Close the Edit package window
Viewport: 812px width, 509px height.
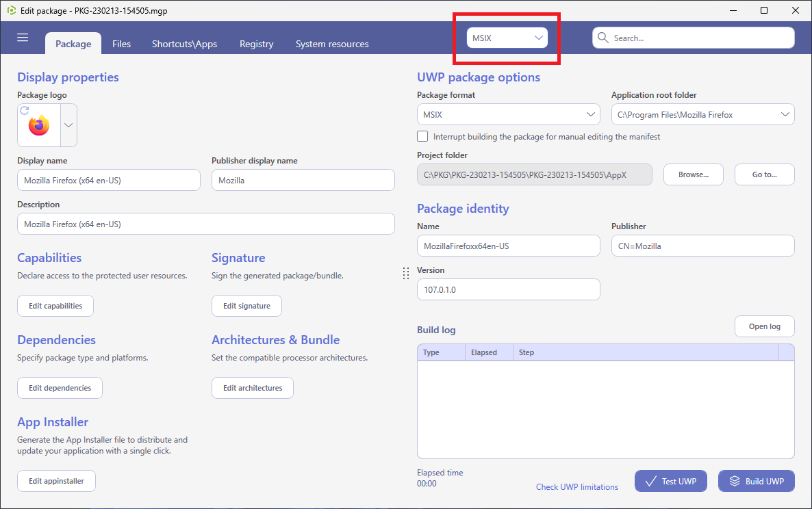pyautogui.click(x=796, y=10)
